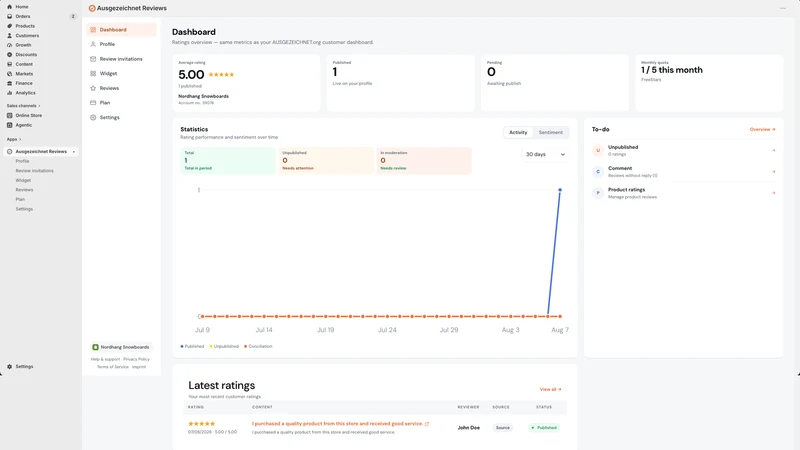The width and height of the screenshot is (800, 450).
Task: Click the pin next to Ausgezeichnet Reviews
Action: pyautogui.click(x=73, y=152)
